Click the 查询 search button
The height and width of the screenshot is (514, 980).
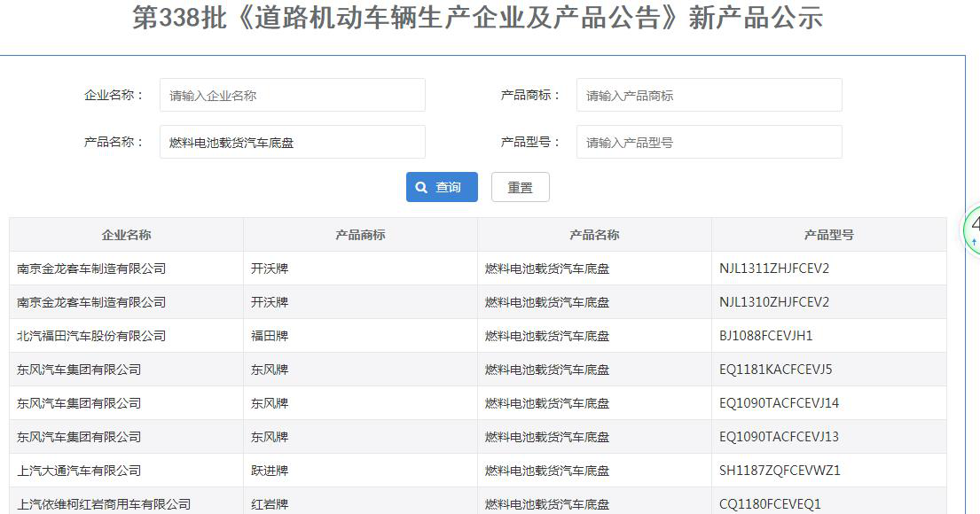pyautogui.click(x=442, y=187)
